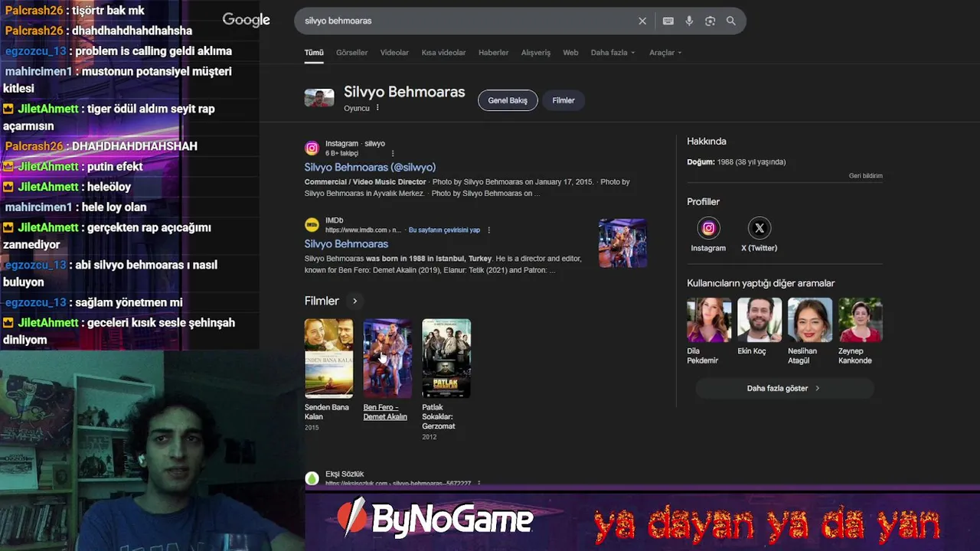Viewport: 980px width, 551px height.
Task: Click chat message 'sağlam yönetmen mi'
Action: [129, 302]
